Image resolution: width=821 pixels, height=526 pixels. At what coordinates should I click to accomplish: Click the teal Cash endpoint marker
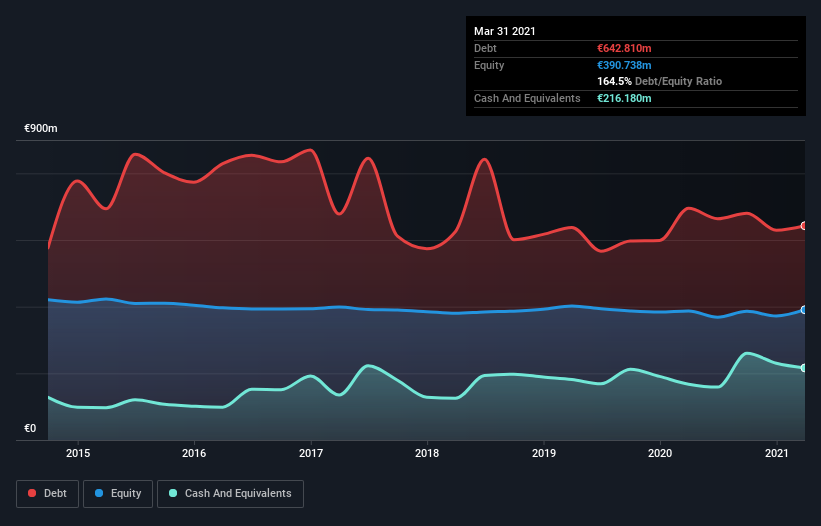pos(804,368)
